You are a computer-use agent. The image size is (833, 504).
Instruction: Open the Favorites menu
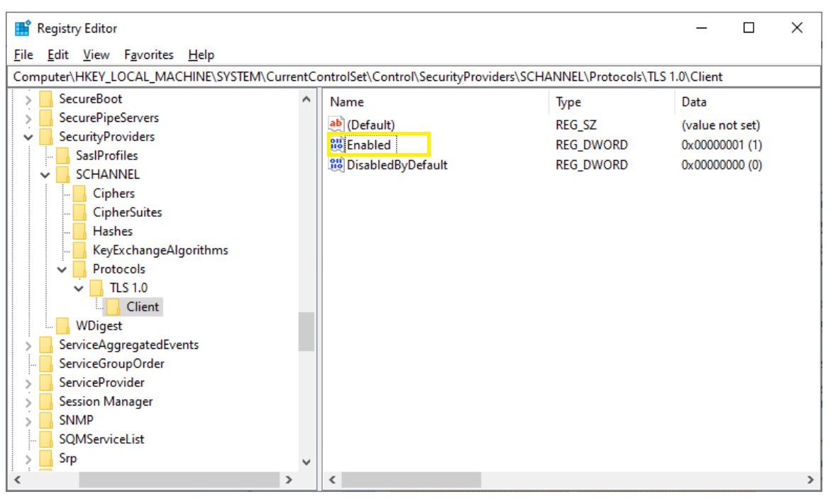(148, 55)
